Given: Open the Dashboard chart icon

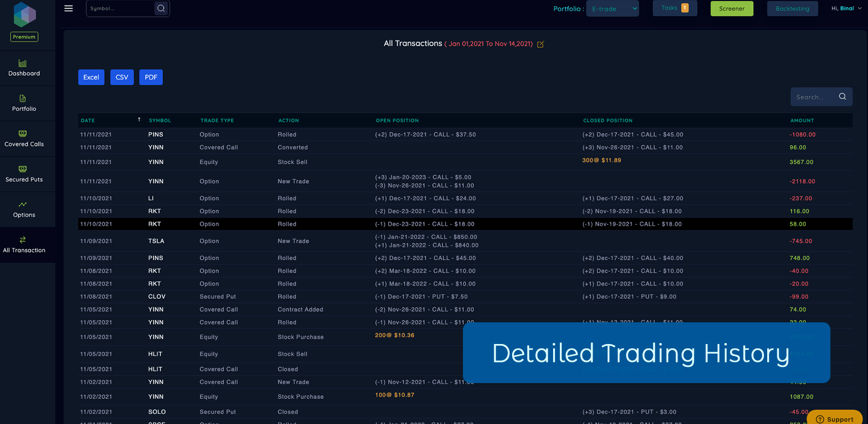Looking at the screenshot, I should (x=23, y=63).
